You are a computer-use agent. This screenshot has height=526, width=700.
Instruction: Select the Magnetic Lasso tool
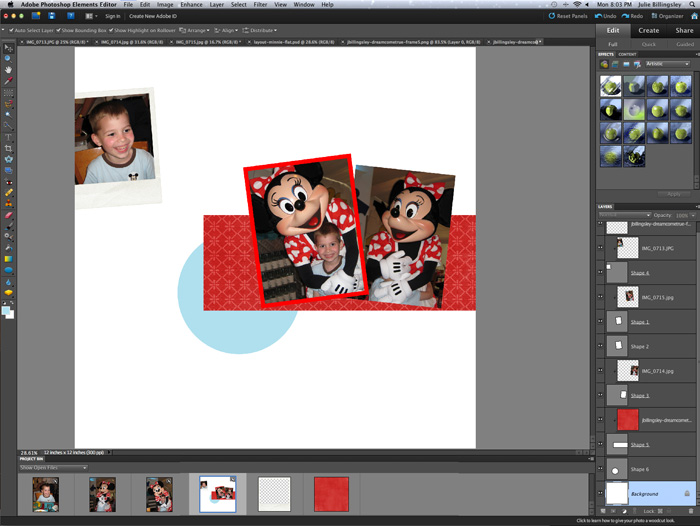(8, 104)
